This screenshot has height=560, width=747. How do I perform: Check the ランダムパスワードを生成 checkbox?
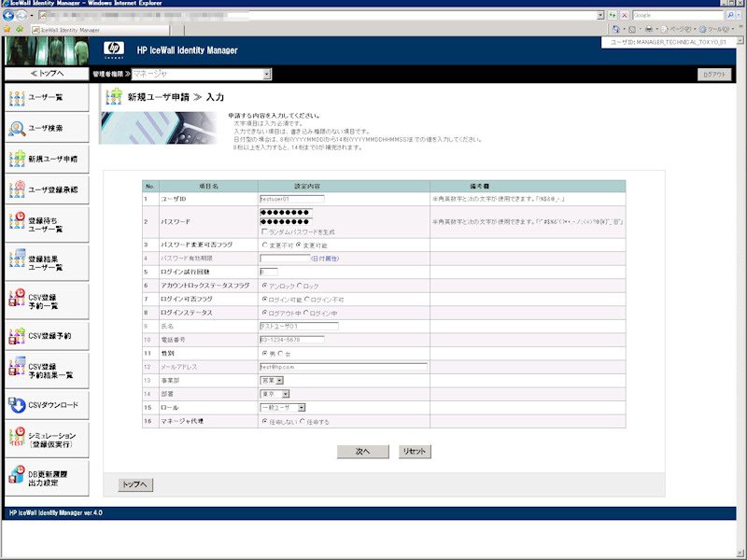coord(264,231)
